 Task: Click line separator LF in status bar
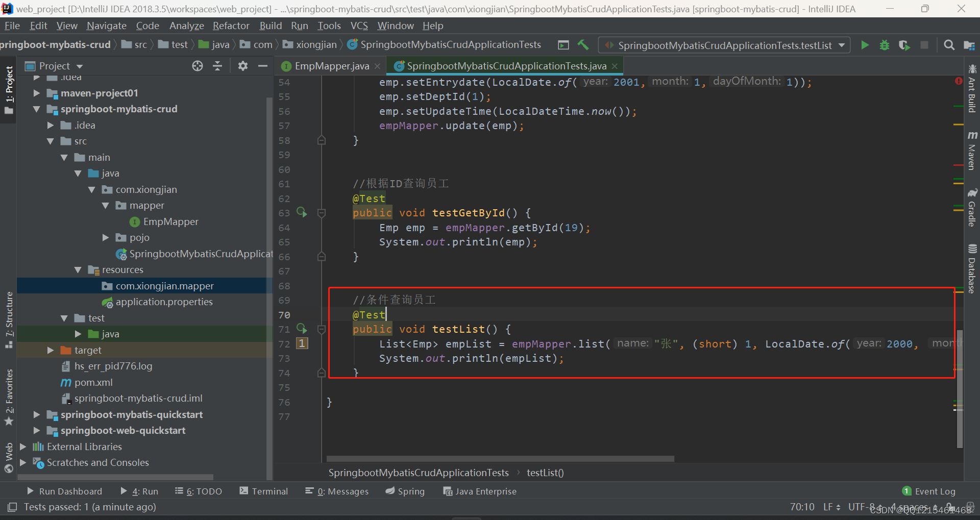[831, 507]
